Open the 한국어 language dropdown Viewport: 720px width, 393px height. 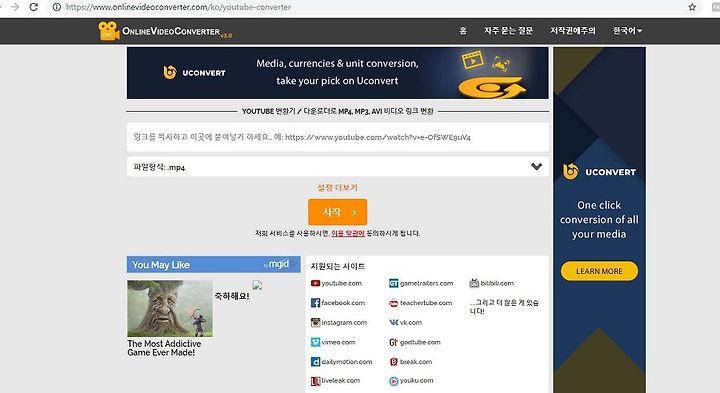627,31
